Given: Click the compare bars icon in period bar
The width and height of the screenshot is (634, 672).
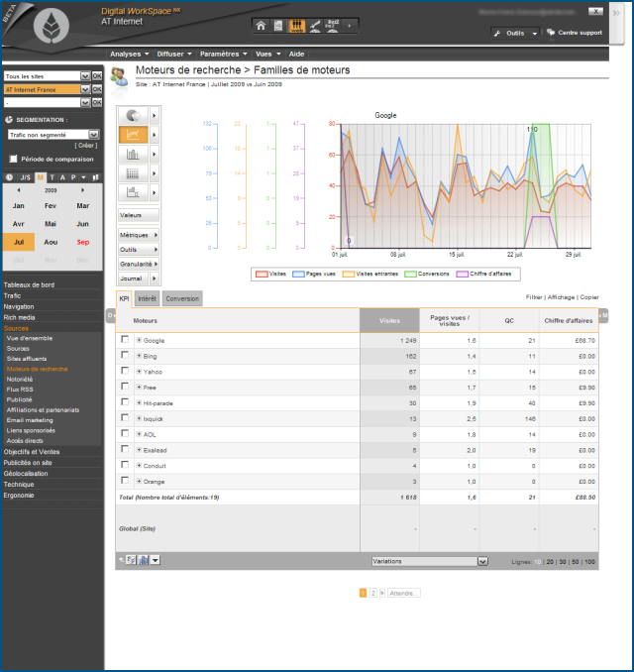Looking at the screenshot, I should (x=95, y=177).
